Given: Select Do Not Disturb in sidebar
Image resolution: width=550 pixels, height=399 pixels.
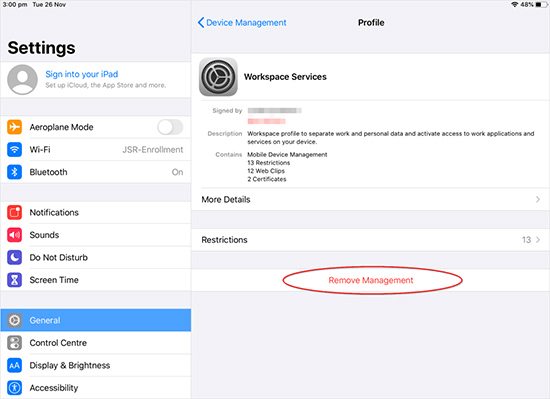Looking at the screenshot, I should (x=96, y=257).
